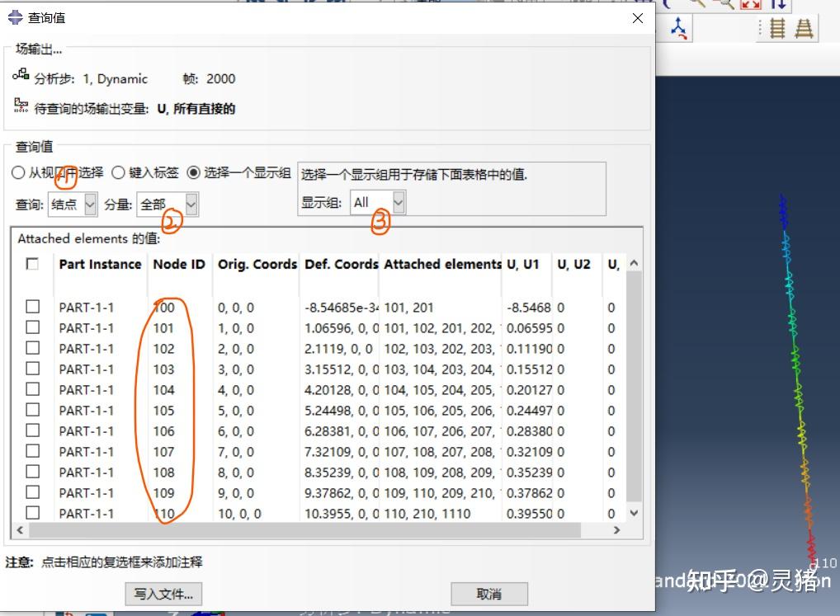Click original coords cell 10, 0, 0

(x=239, y=514)
